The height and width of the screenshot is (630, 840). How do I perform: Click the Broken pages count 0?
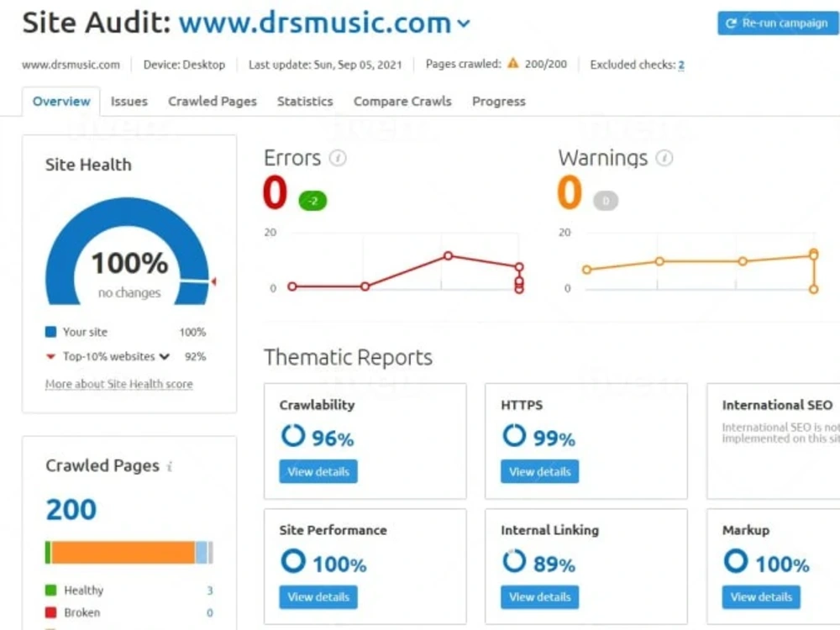click(x=209, y=612)
